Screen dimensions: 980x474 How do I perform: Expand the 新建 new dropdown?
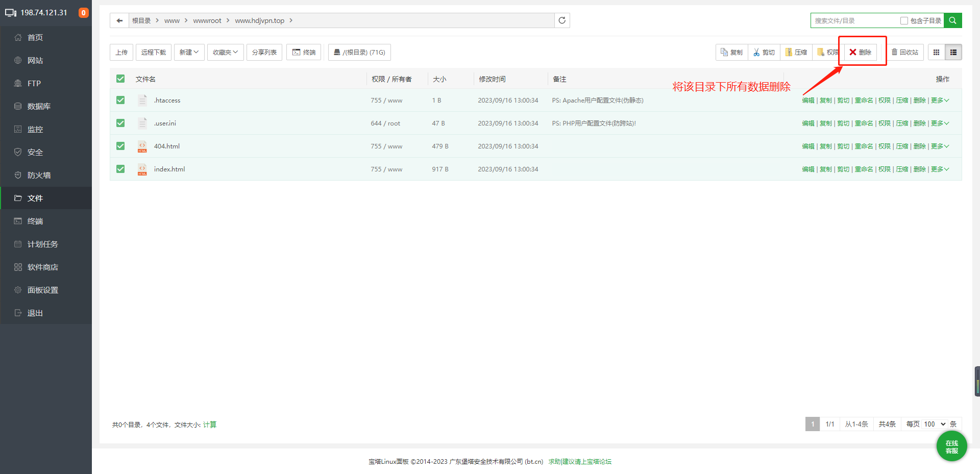[189, 52]
